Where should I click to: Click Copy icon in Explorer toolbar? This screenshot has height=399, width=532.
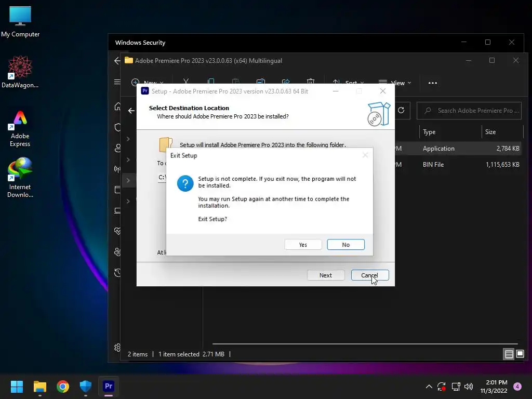(211, 82)
